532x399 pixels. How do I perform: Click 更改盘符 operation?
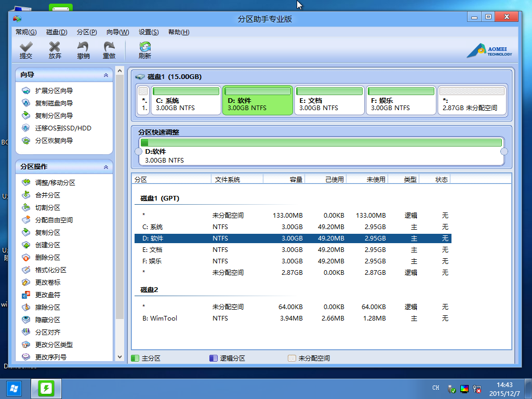click(x=41, y=295)
